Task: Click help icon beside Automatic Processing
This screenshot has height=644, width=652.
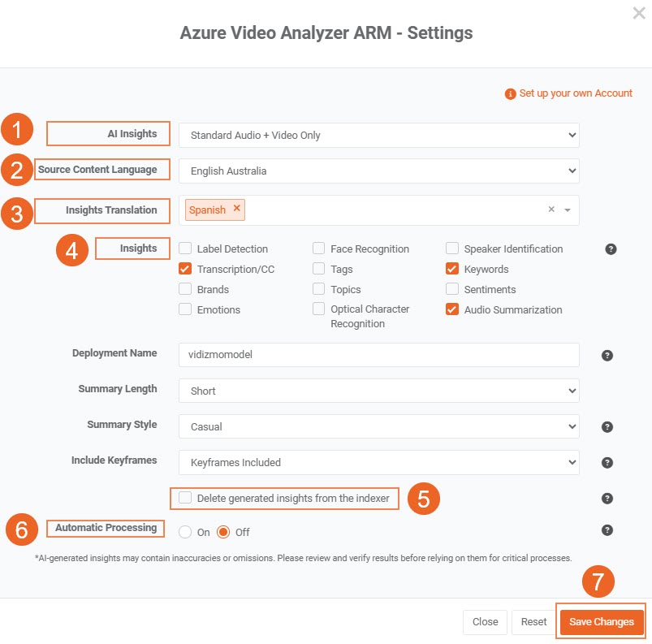Action: (607, 530)
